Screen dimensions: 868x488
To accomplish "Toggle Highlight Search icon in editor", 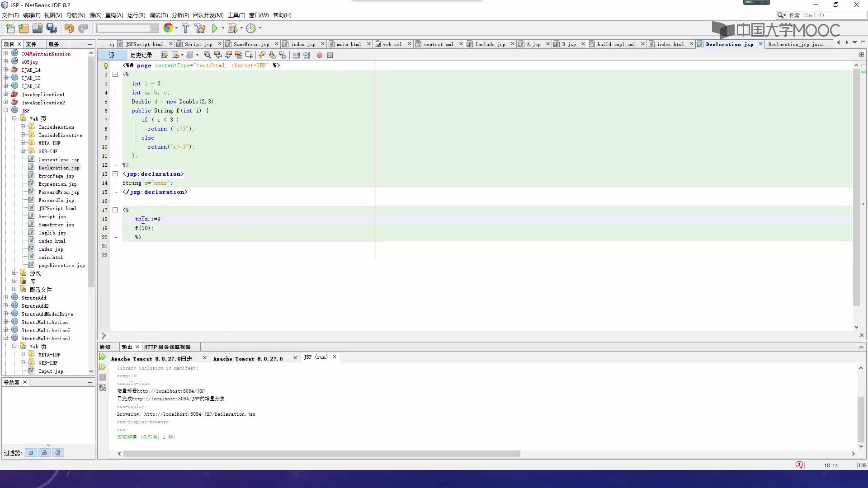I will click(x=238, y=55).
